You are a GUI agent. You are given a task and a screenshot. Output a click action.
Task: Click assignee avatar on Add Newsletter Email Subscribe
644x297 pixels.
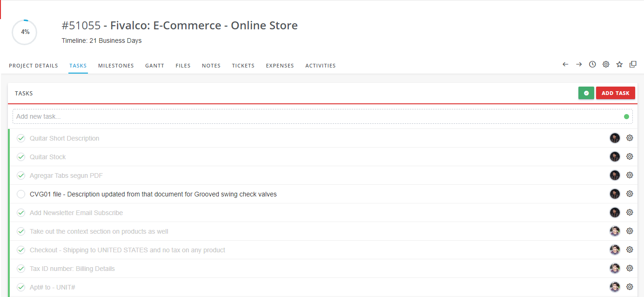tap(615, 212)
